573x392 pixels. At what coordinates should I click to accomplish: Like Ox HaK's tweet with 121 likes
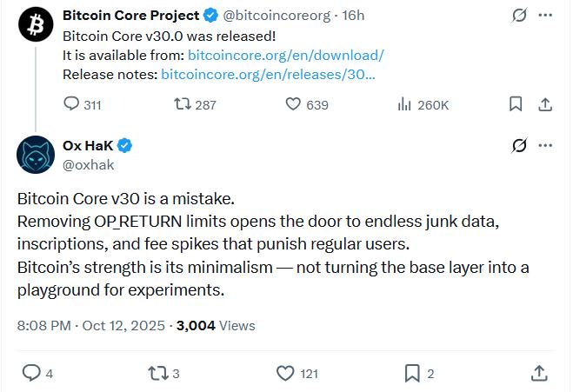click(x=285, y=373)
